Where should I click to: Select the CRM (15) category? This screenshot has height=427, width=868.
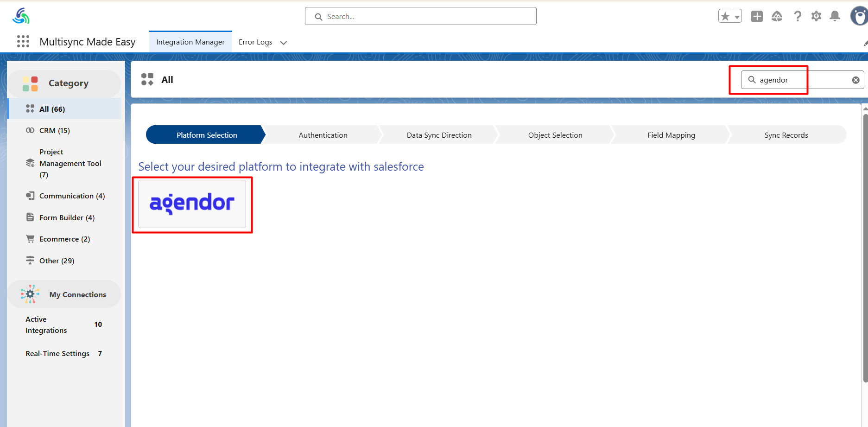(54, 131)
